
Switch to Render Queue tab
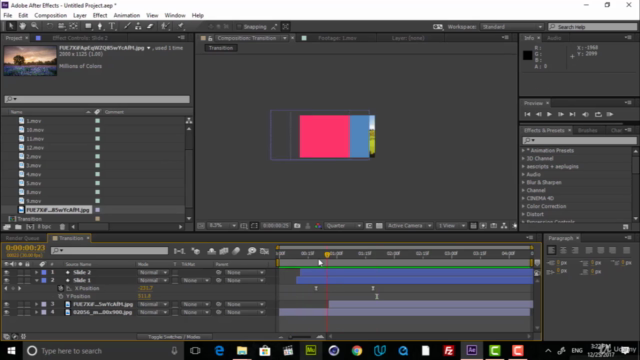click(22, 238)
